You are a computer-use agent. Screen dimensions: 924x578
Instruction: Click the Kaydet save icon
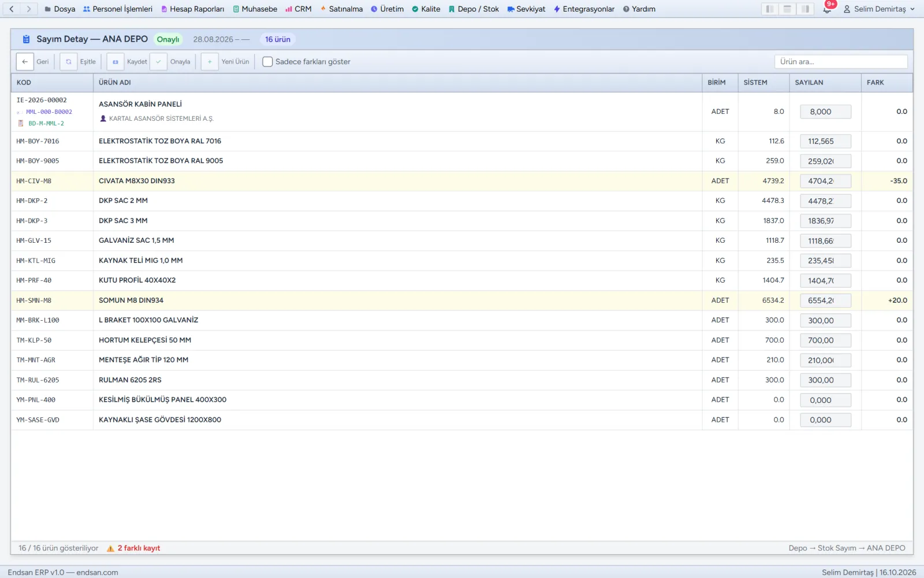[115, 62]
